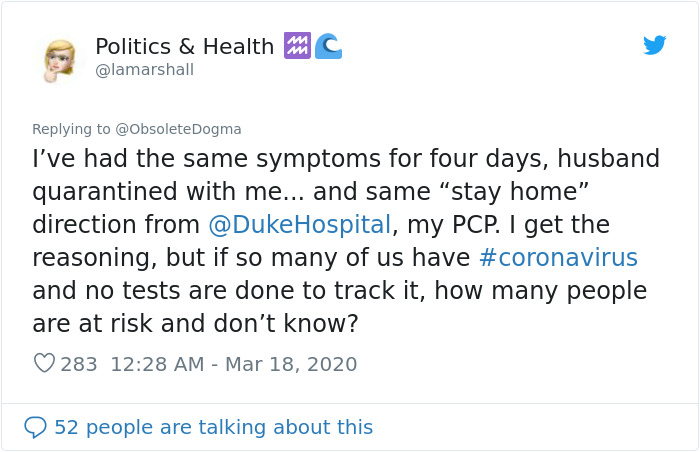Image resolution: width=700 pixels, height=452 pixels.
Task: View the 52 people talking link
Action: 213,427
